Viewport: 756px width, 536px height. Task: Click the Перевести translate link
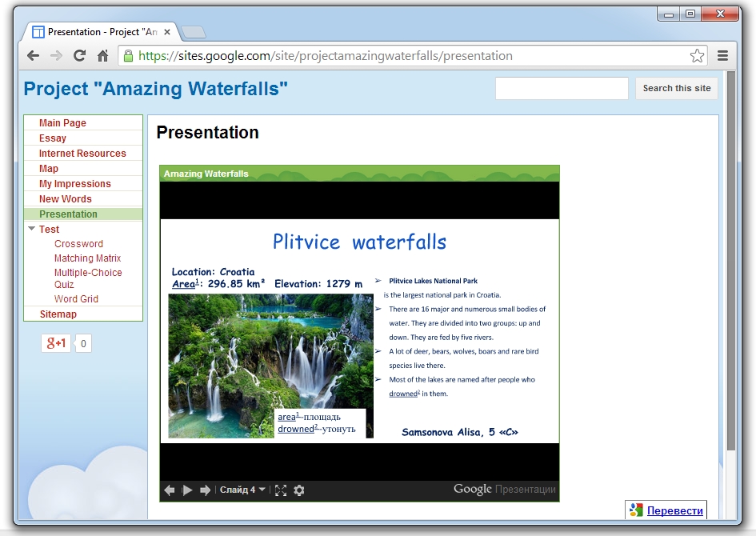(x=675, y=510)
